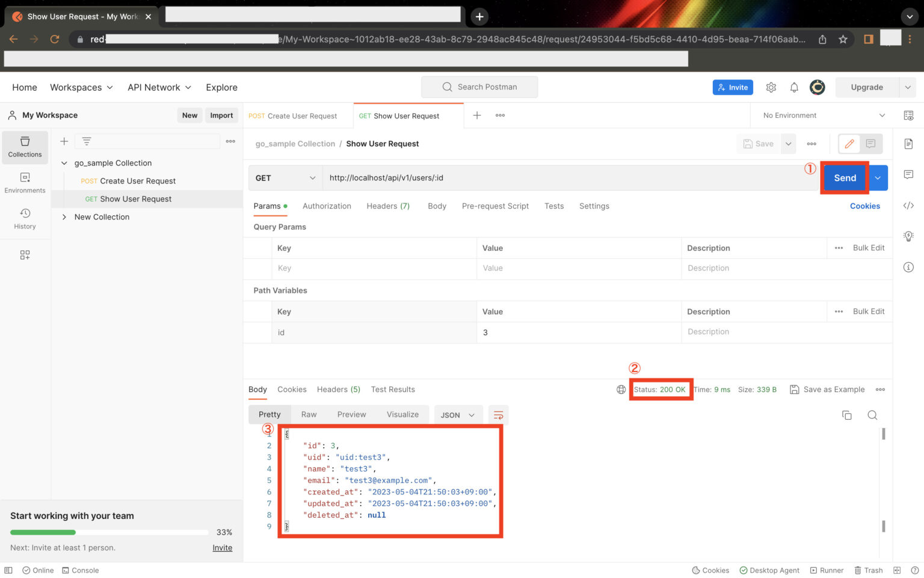Click the Cookies link beside request tabs
The height and width of the screenshot is (578, 924).
(x=864, y=206)
